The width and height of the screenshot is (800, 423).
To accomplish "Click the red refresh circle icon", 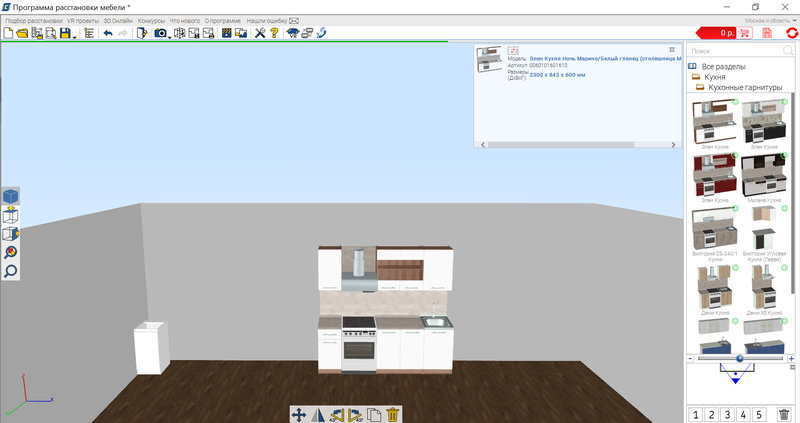I will pos(792,33).
